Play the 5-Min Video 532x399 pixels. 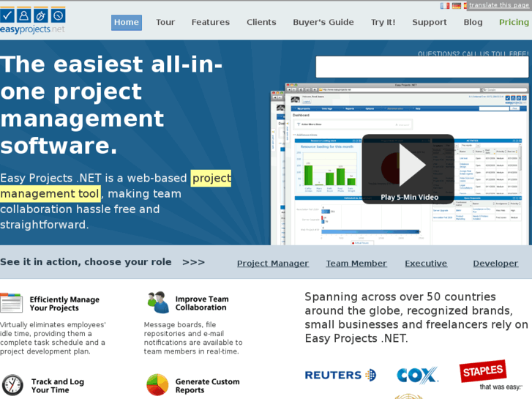pyautogui.click(x=408, y=169)
